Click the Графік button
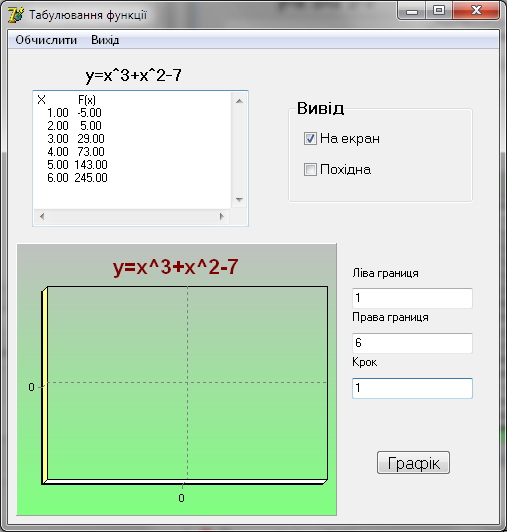The image size is (507, 532). tap(413, 462)
